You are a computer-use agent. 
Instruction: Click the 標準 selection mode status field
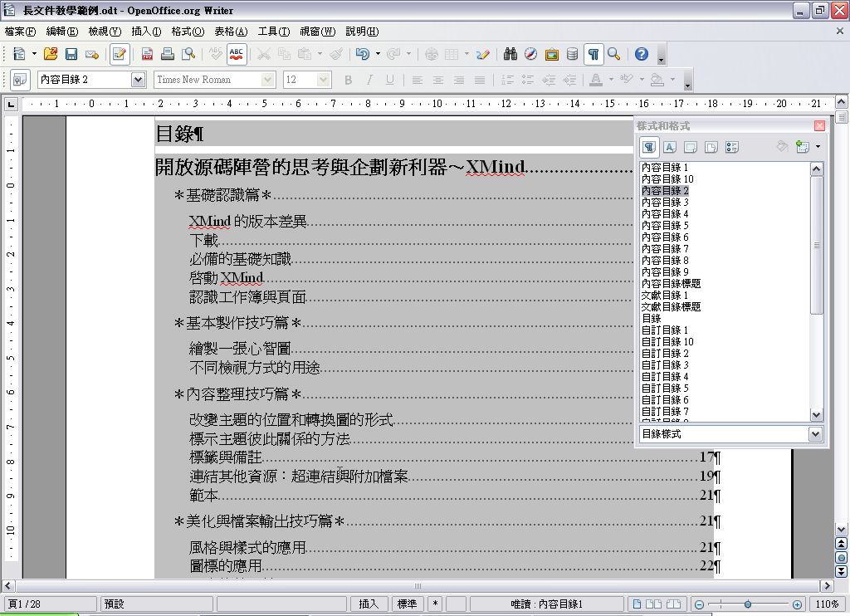click(x=407, y=604)
